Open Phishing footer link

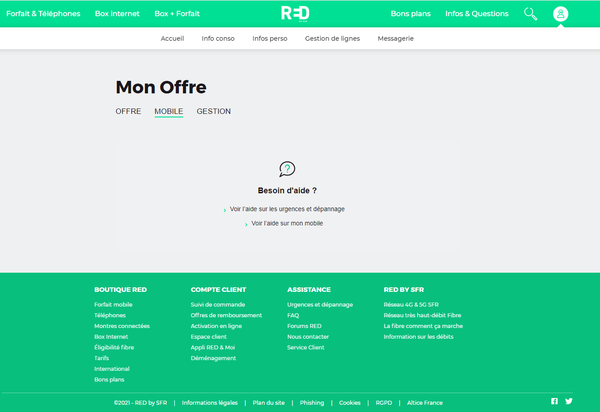pyautogui.click(x=312, y=403)
